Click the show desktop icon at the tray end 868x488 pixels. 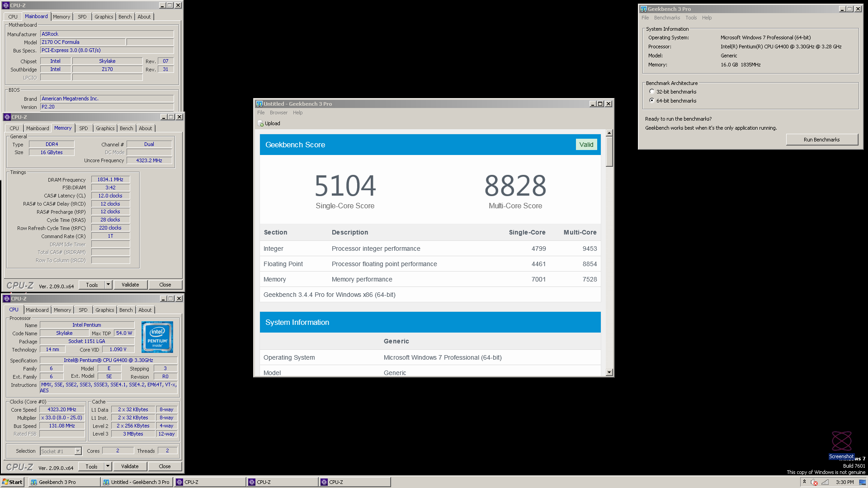(863, 482)
